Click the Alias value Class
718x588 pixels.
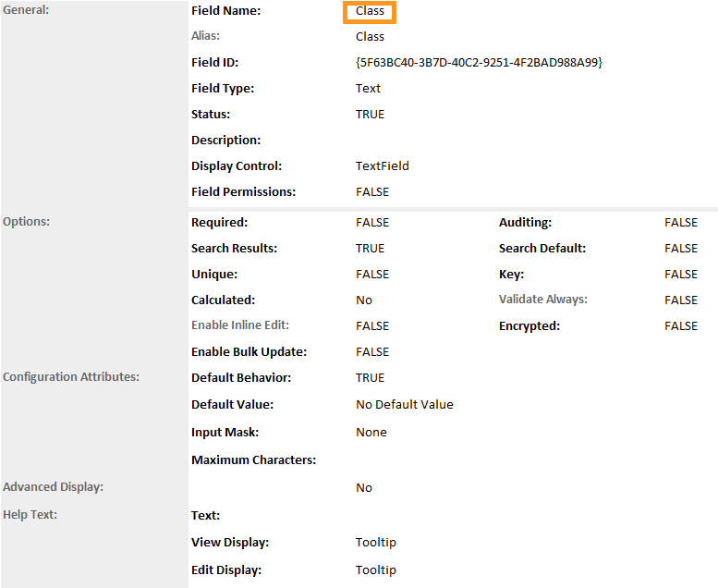(x=370, y=37)
